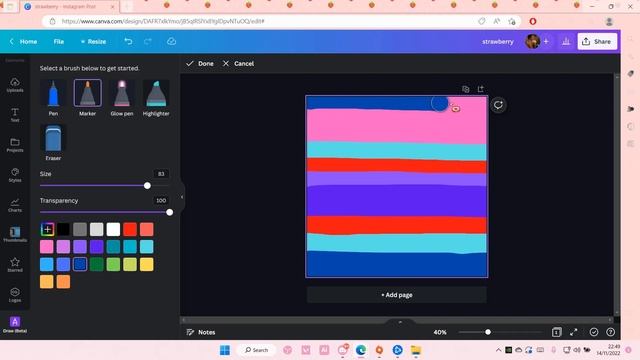This screenshot has width=640, height=360.
Task: Click the add page icon above canvas
Action: coord(480,89)
